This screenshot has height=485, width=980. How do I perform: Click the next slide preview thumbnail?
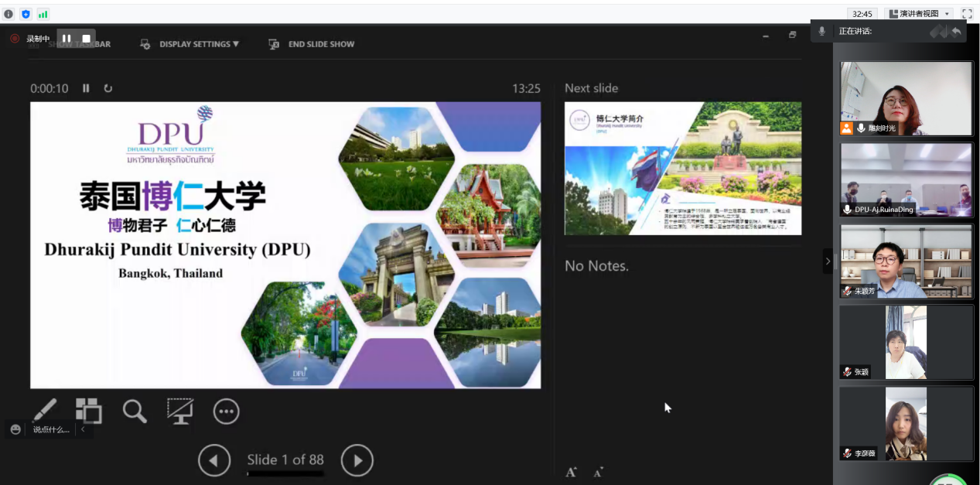click(683, 168)
